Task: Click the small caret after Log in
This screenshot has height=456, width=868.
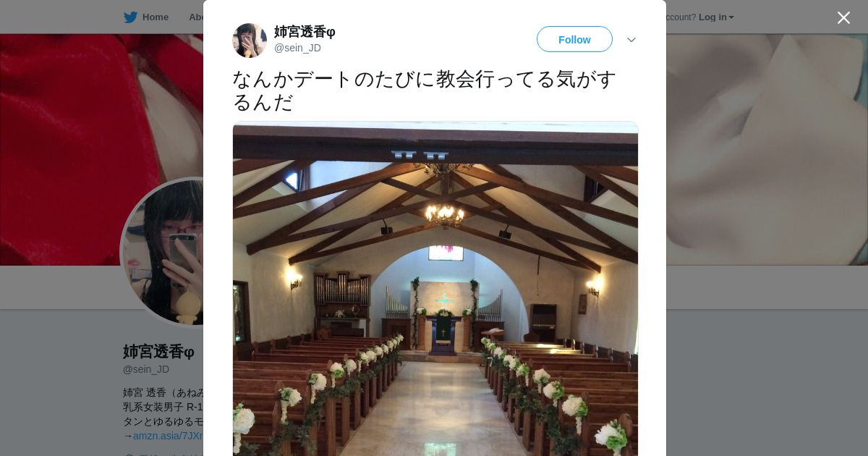Action: pos(731,17)
